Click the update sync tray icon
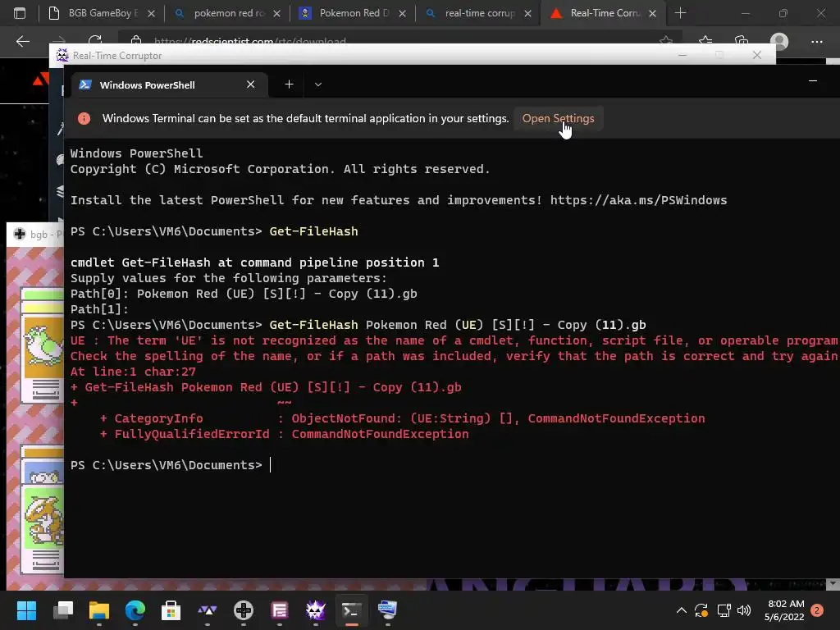Screen dimensions: 840x630 [x=701, y=610]
